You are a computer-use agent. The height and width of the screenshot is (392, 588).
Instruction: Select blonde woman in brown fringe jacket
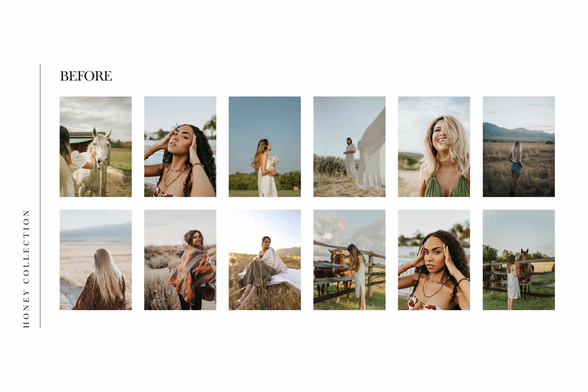(x=96, y=260)
